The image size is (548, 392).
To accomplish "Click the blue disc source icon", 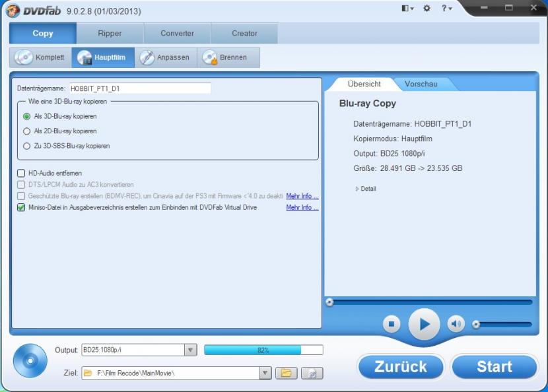I will (x=30, y=360).
